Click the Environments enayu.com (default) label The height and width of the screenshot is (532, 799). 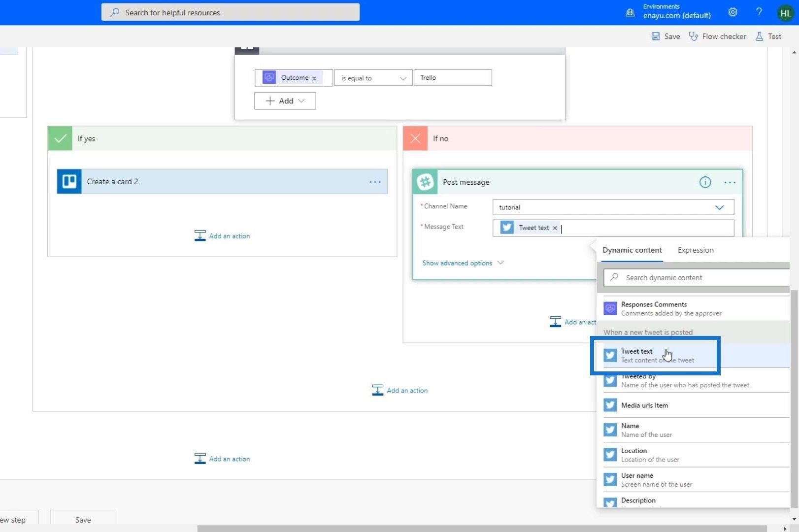point(677,12)
